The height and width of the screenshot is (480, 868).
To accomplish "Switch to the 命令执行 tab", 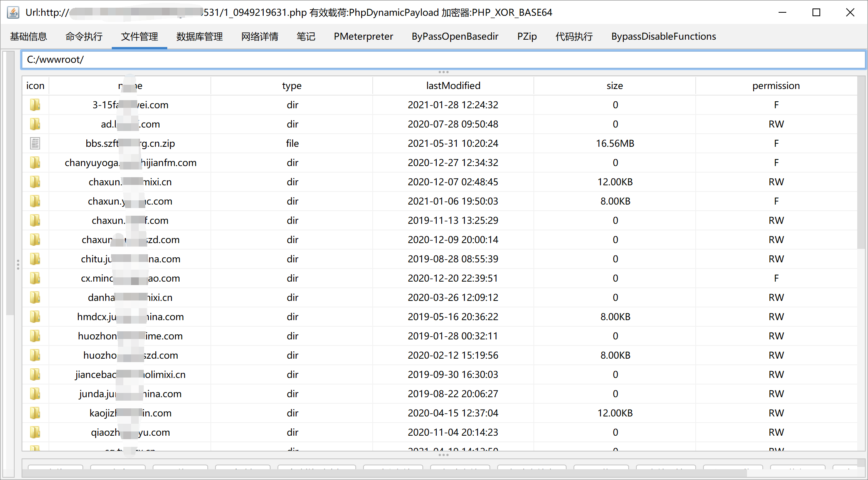I will click(x=84, y=37).
